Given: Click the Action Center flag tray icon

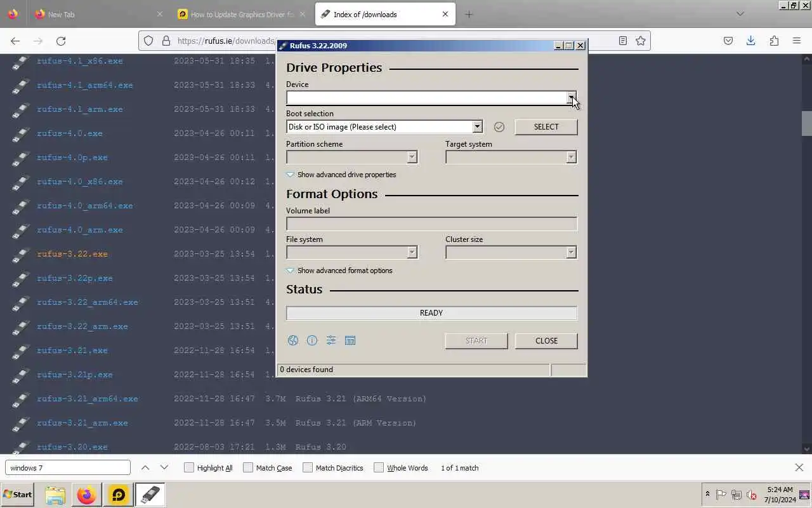Looking at the screenshot, I should [x=721, y=495].
